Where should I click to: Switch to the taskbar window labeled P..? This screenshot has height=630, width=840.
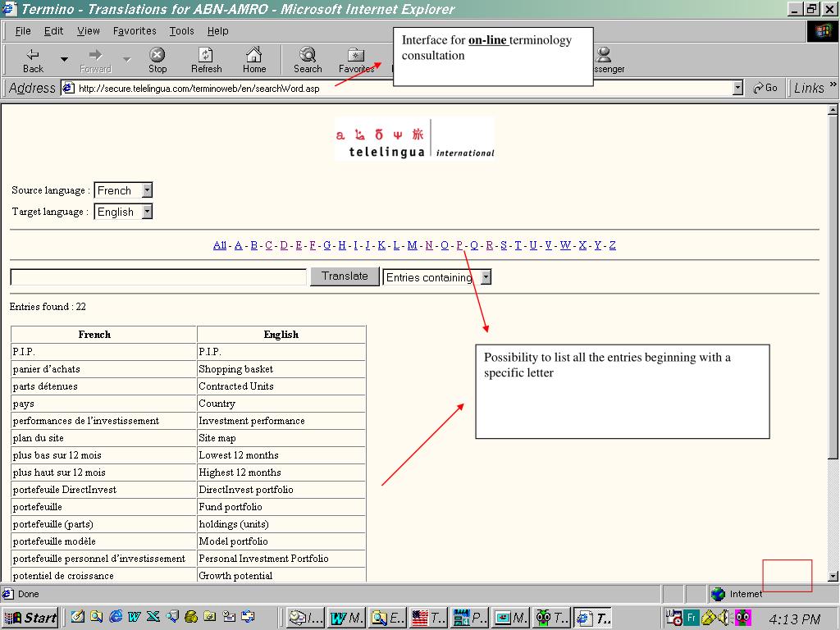point(469,618)
